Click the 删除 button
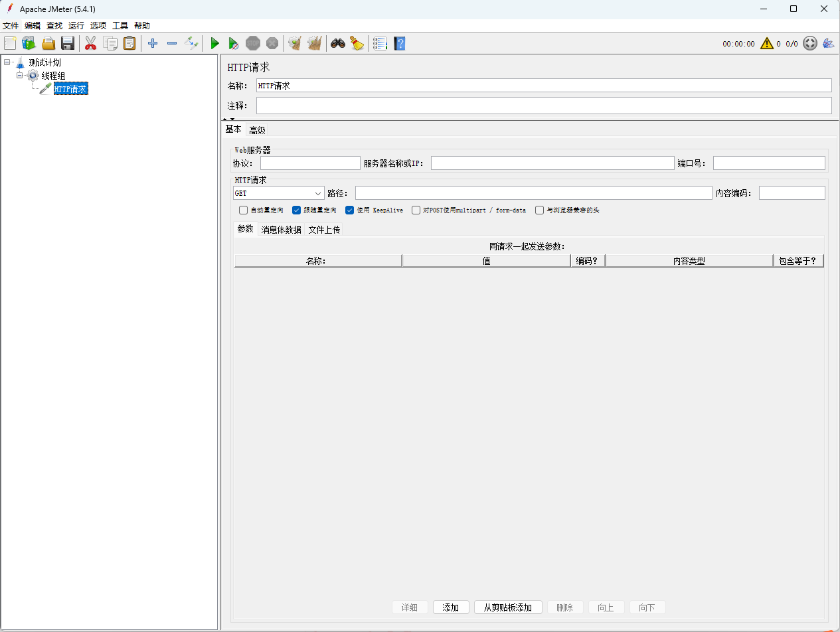Screen dimensions: 840x632 [565, 607]
